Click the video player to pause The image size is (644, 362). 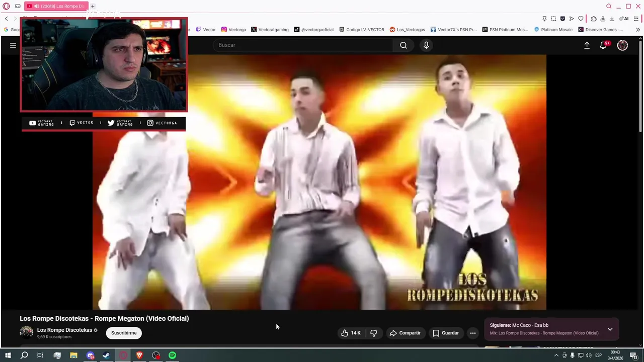[319, 182]
